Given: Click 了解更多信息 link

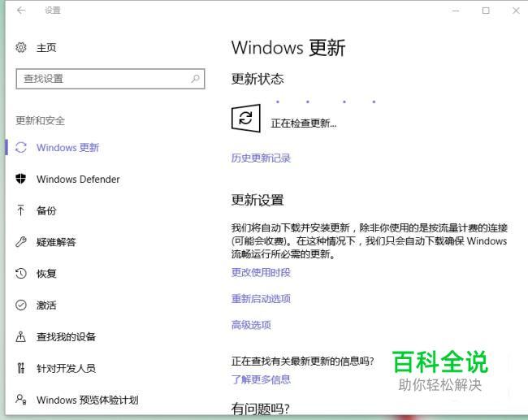Looking at the screenshot, I should (261, 379).
